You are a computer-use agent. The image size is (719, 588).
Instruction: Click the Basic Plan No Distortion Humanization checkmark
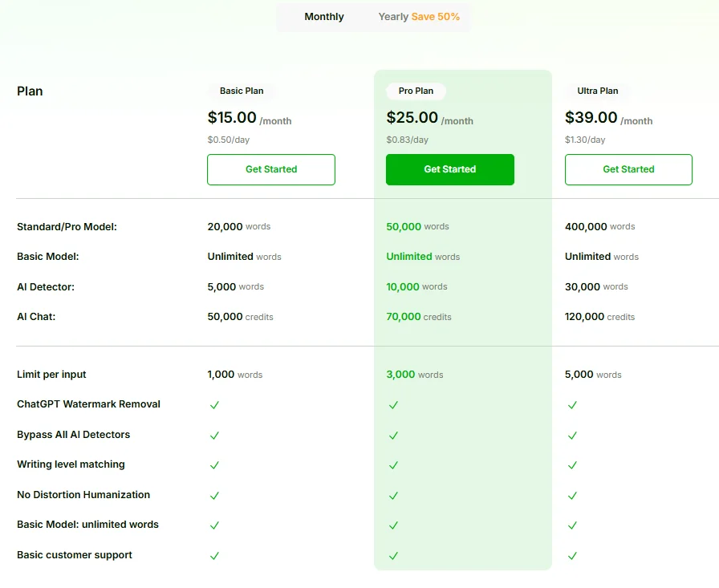click(214, 496)
